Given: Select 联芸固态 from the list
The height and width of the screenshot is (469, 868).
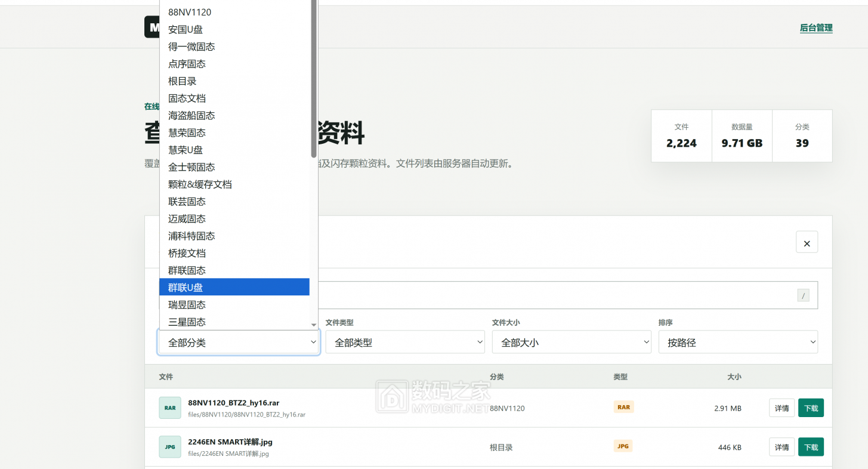Looking at the screenshot, I should click(234, 202).
